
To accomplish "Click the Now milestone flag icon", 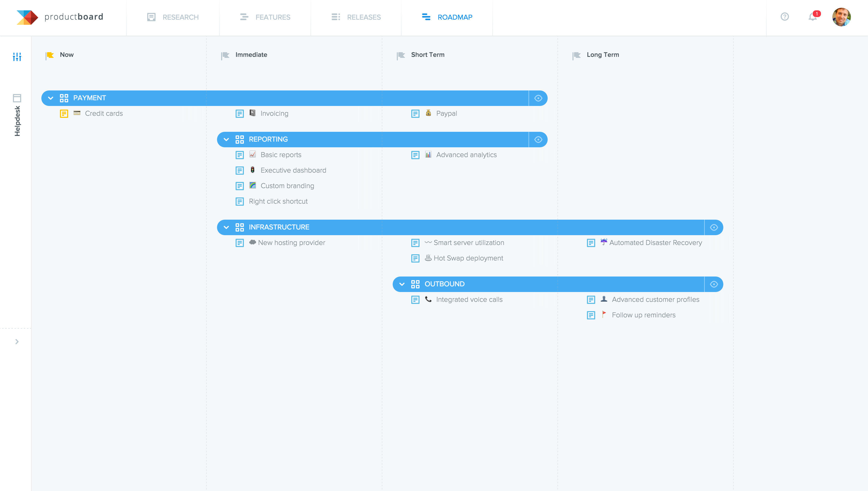I will (50, 55).
